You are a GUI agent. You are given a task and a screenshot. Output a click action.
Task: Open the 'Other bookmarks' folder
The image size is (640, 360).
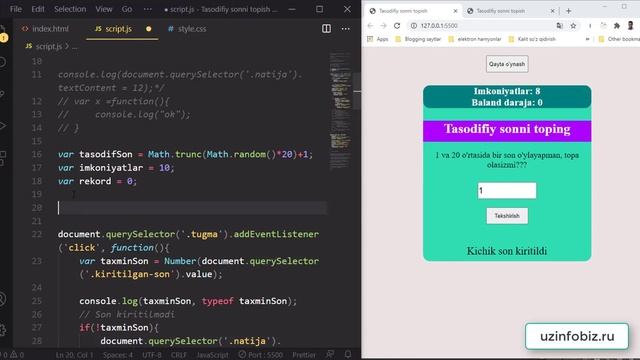pyautogui.click(x=619, y=39)
